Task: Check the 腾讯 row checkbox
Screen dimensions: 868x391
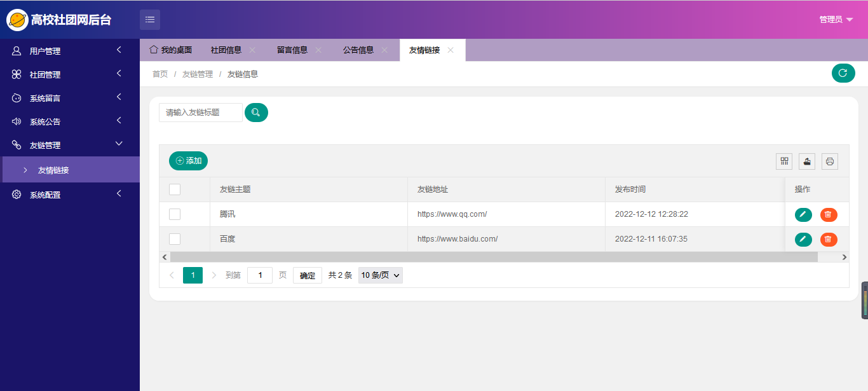Action: pyautogui.click(x=175, y=214)
